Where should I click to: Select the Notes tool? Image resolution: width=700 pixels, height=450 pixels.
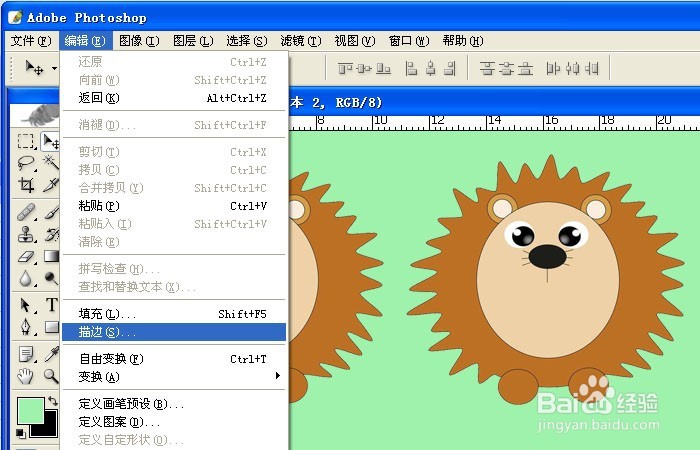(26, 354)
